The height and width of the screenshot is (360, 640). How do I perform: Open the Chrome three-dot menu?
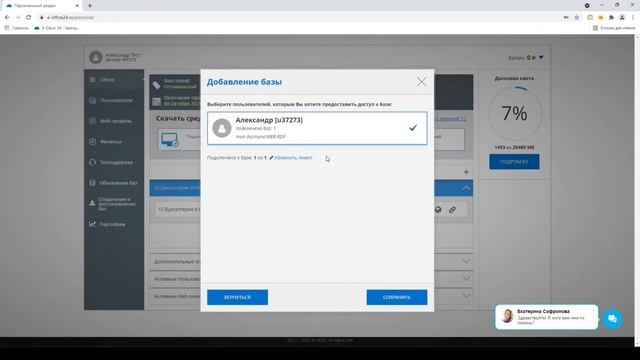633,18
